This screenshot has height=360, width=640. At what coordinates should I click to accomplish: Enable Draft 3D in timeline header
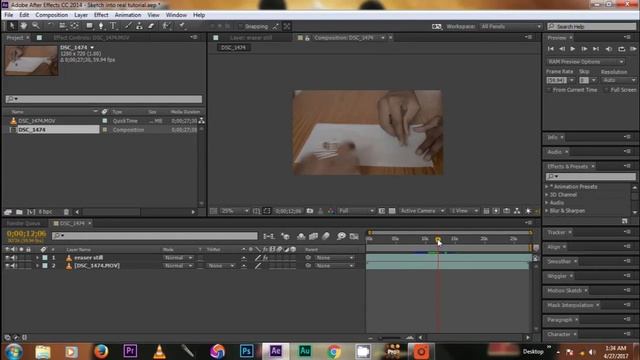(x=285, y=236)
